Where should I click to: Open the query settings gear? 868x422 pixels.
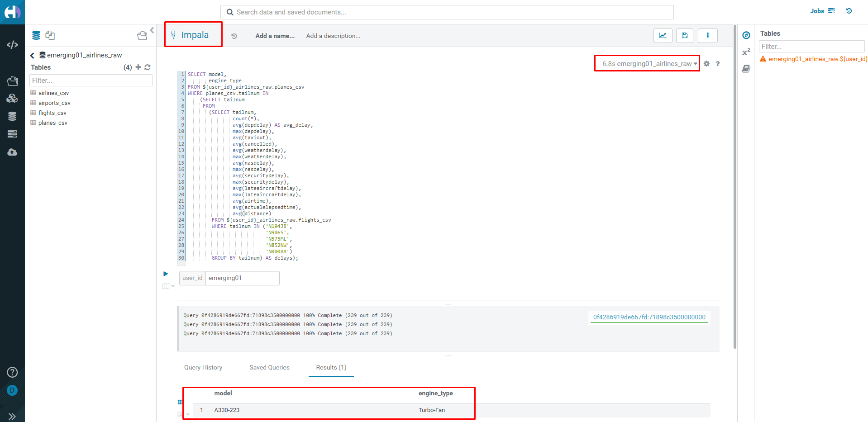(706, 64)
